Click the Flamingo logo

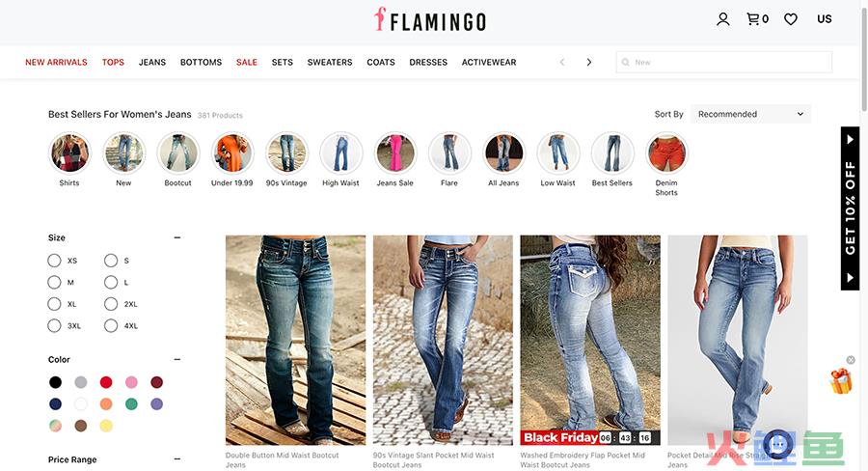430,20
